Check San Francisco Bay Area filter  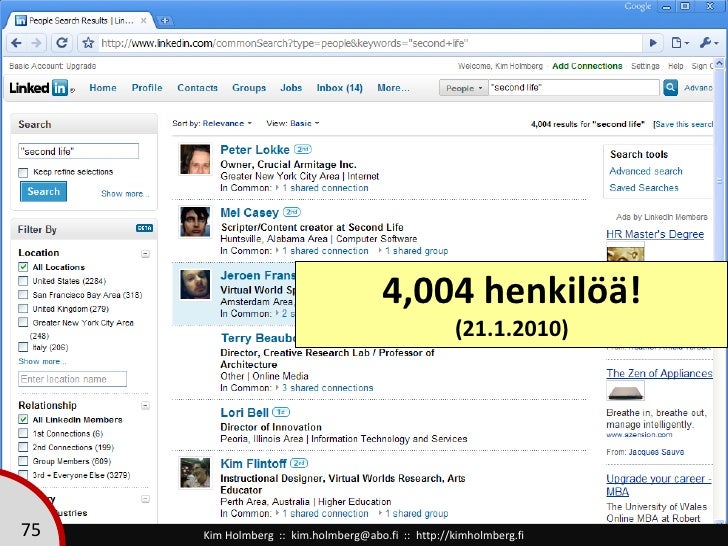pyautogui.click(x=23, y=295)
